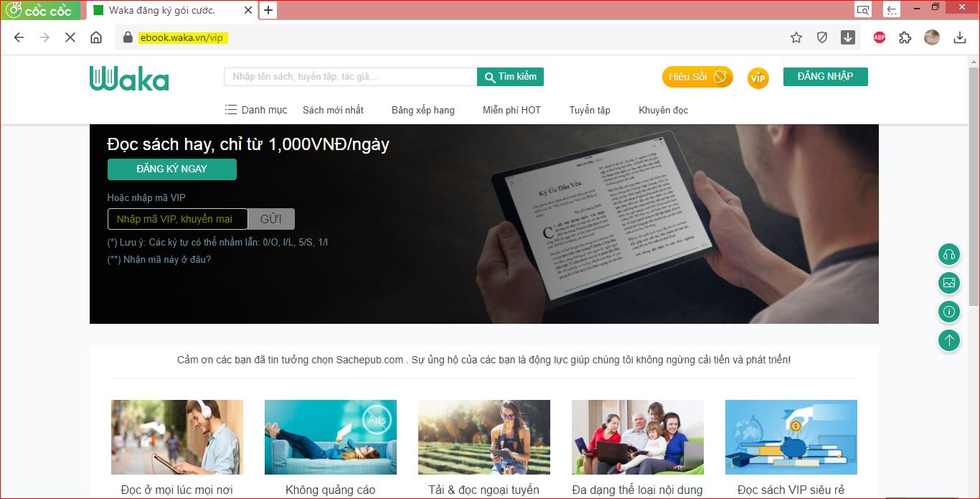Open a new browser tab

pyautogui.click(x=268, y=10)
